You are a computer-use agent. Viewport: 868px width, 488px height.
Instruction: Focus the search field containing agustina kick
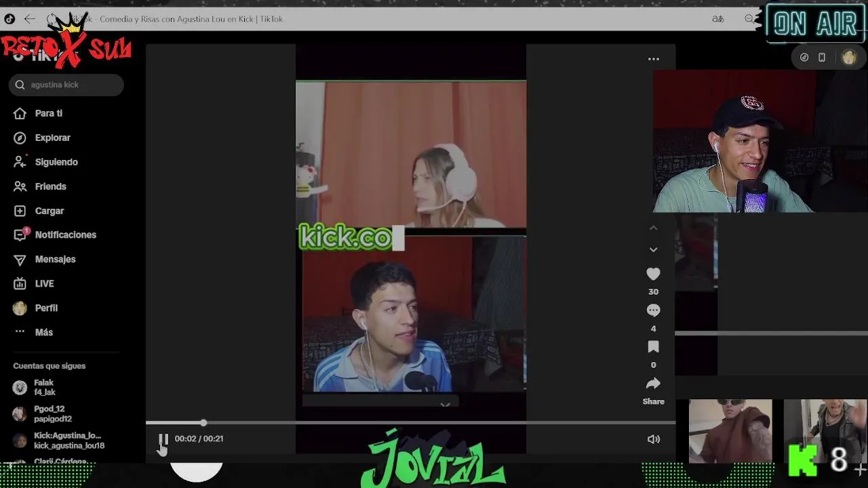coord(66,85)
